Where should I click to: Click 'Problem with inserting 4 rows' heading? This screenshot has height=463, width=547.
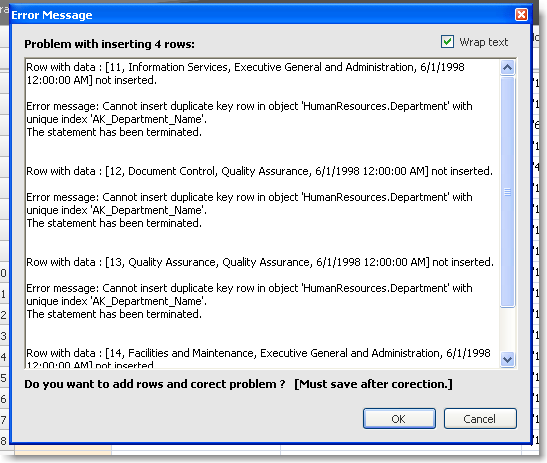coord(110,44)
